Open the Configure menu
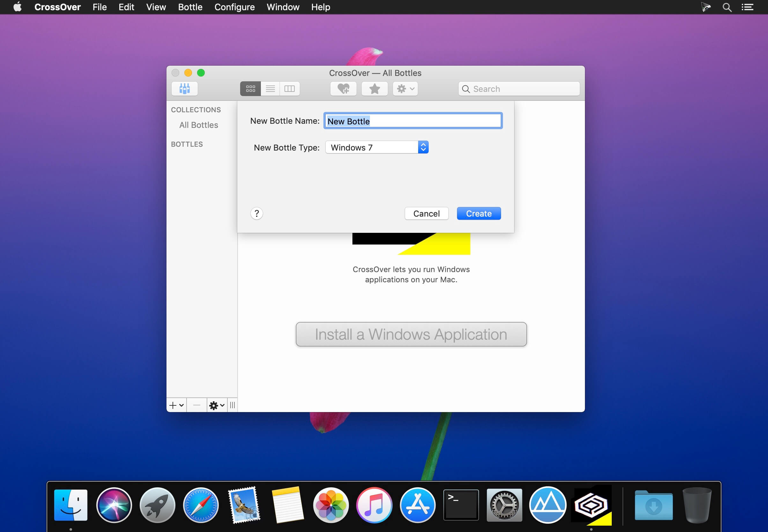 click(234, 7)
